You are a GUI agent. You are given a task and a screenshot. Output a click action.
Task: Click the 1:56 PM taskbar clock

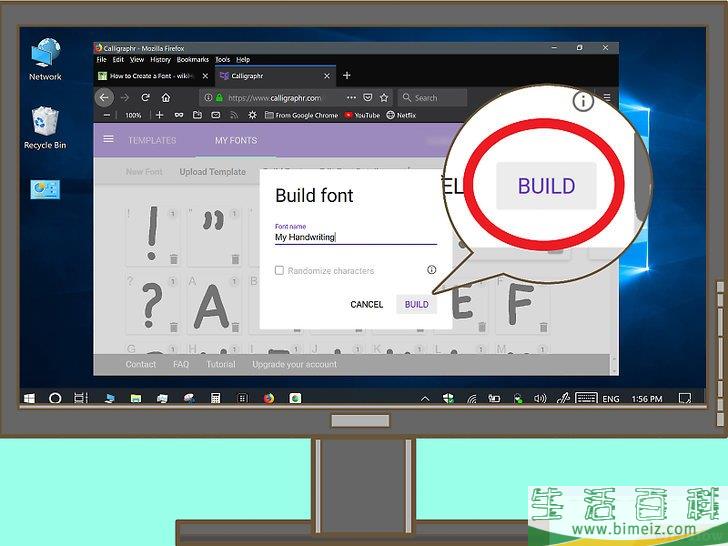(x=647, y=399)
